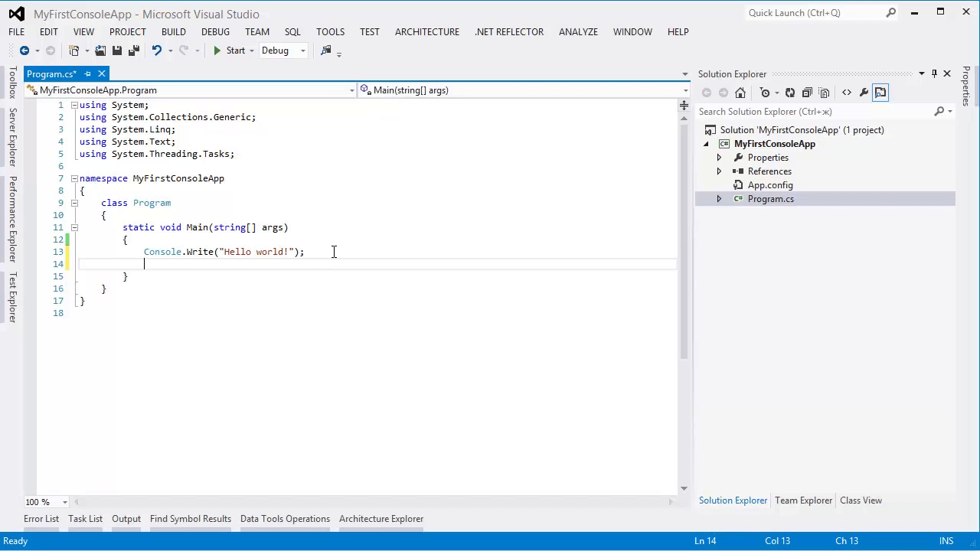Select App.config in Solution Explorer
980x551 pixels.
coord(770,185)
